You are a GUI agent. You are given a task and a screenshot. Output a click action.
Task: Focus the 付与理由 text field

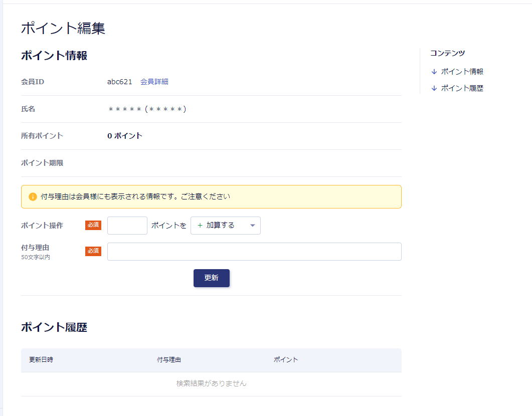coord(254,252)
